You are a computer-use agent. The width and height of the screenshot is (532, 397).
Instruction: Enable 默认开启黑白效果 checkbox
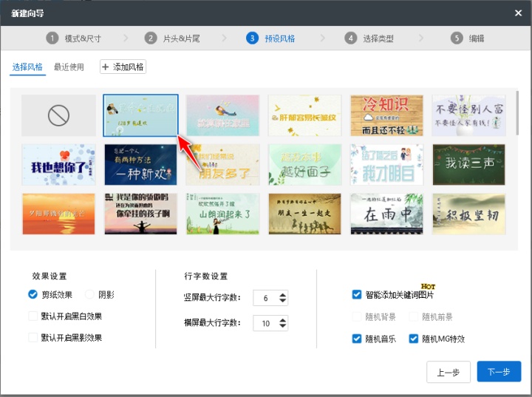tap(33, 316)
